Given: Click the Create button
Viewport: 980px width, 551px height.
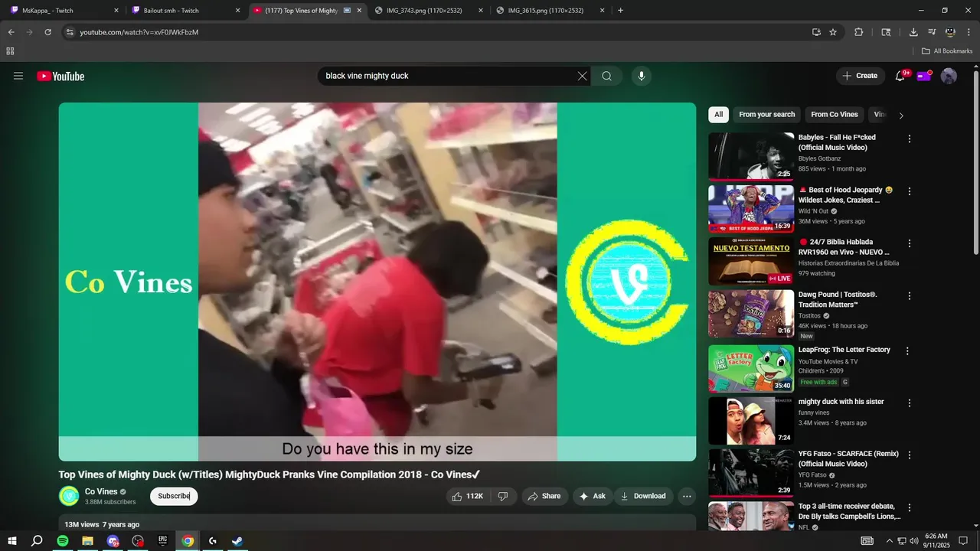Looking at the screenshot, I should pyautogui.click(x=861, y=76).
